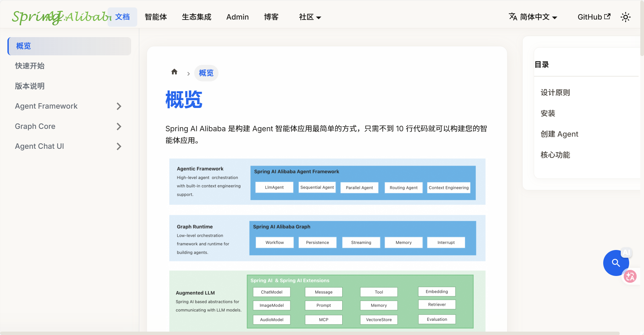The image size is (644, 335).
Task: Toggle light/dark theme sun icon
Action: coord(625,17)
